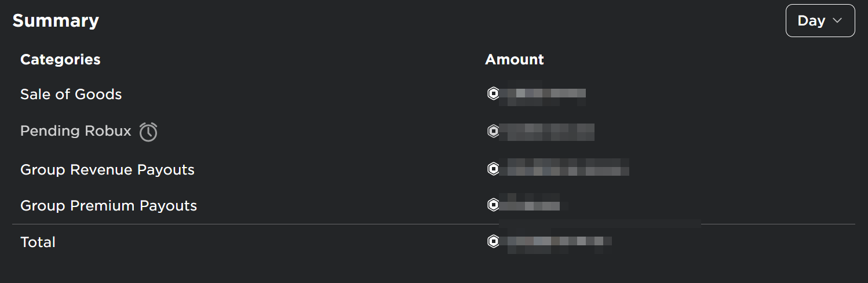Click the blurred Sale of Goods amount
The image size is (868, 283).
click(543, 95)
